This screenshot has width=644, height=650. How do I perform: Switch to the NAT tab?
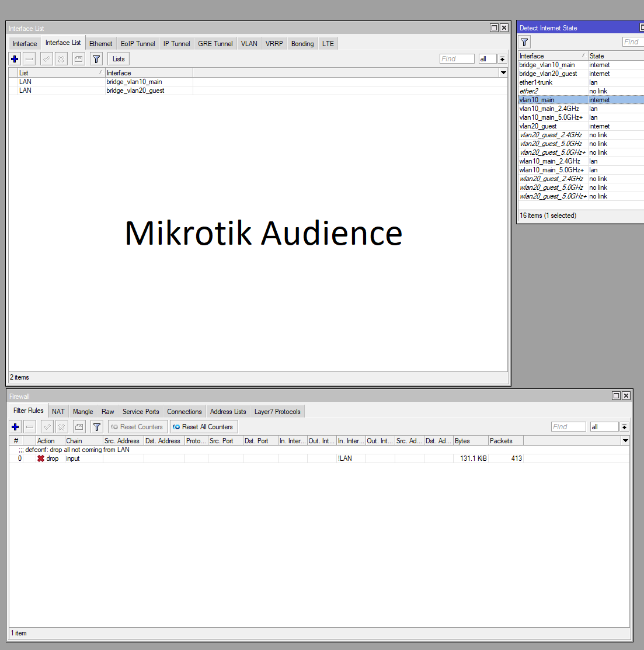[x=58, y=412]
